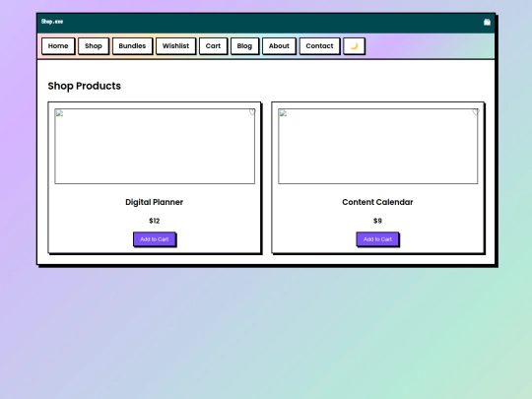View the Wishlist page
This screenshot has width=532, height=399.
click(175, 46)
